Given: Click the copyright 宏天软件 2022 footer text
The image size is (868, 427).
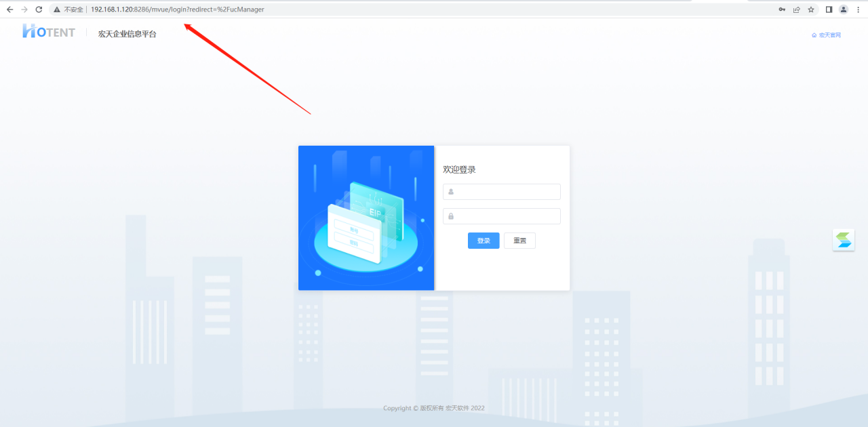Looking at the screenshot, I should 434,408.
